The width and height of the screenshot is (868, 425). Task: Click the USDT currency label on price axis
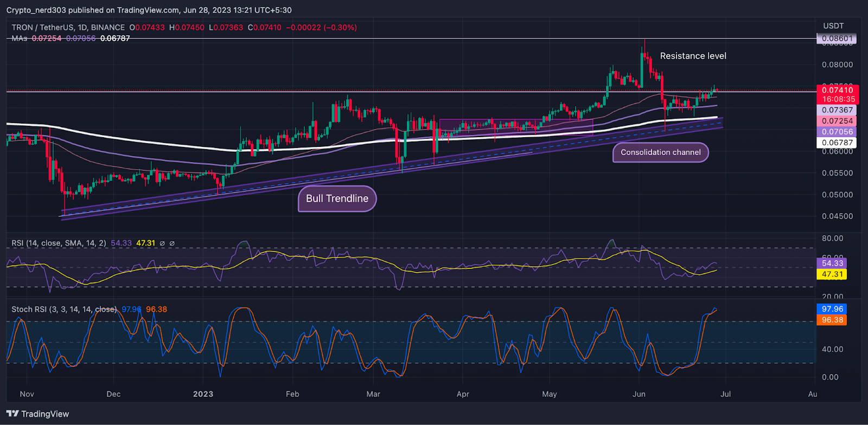pos(833,26)
